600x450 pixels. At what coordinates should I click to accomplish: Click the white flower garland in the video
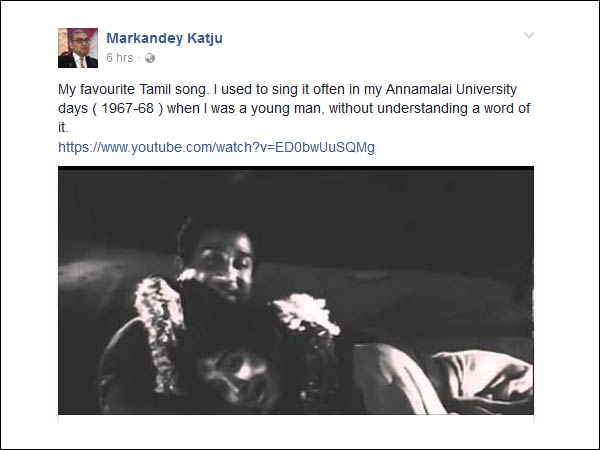(x=158, y=332)
